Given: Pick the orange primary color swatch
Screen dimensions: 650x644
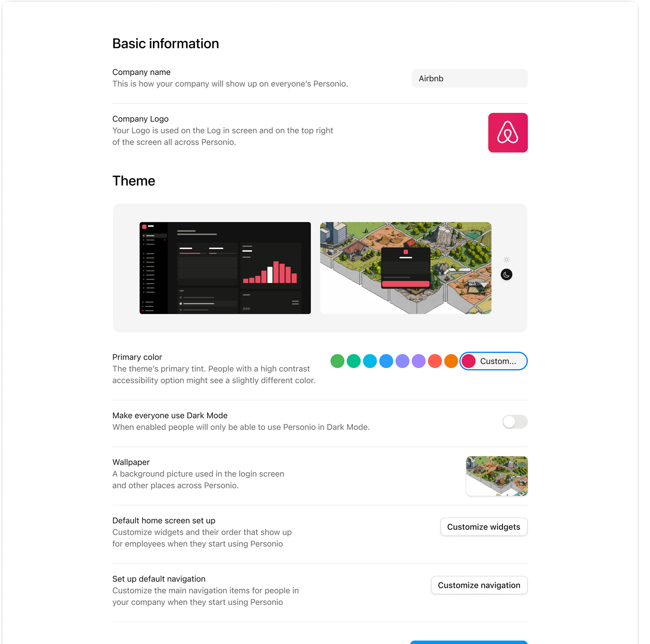Looking at the screenshot, I should click(451, 361).
